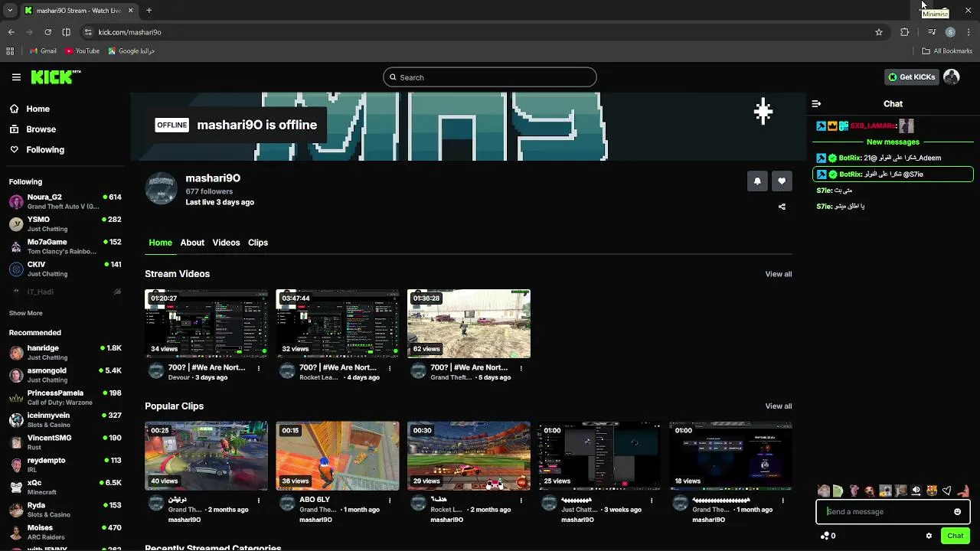
Task: Open chat settings gear icon
Action: (929, 536)
